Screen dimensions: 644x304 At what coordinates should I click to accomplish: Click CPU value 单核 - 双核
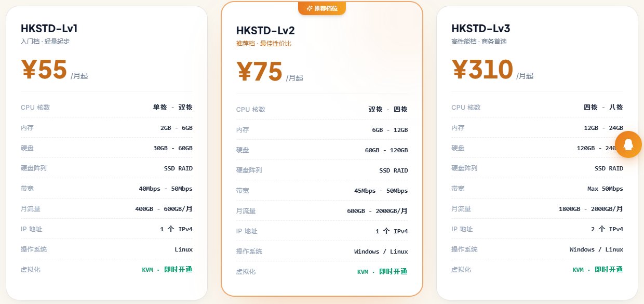click(172, 108)
